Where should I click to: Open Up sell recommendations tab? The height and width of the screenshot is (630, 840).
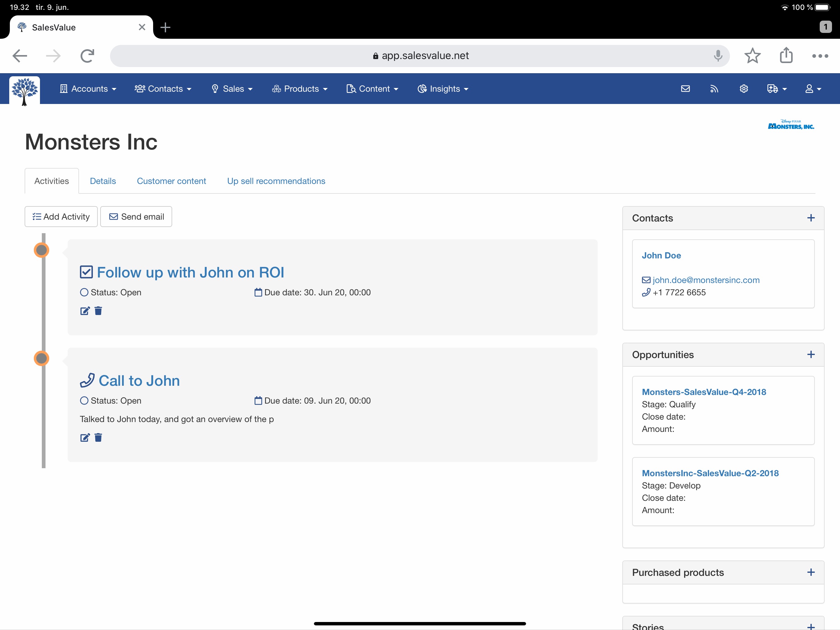click(x=276, y=181)
